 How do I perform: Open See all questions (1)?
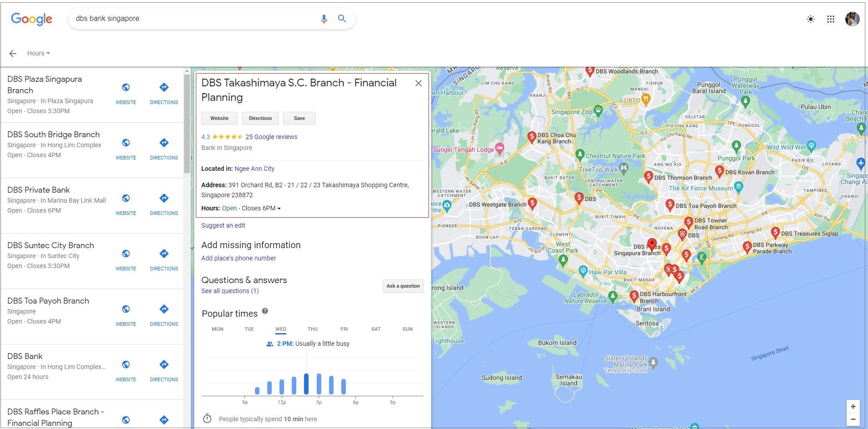(230, 291)
